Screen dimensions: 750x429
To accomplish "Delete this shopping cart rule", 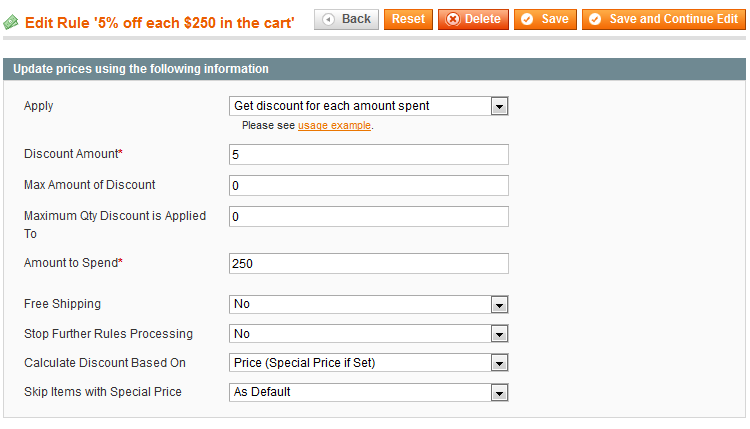I will click(x=473, y=19).
